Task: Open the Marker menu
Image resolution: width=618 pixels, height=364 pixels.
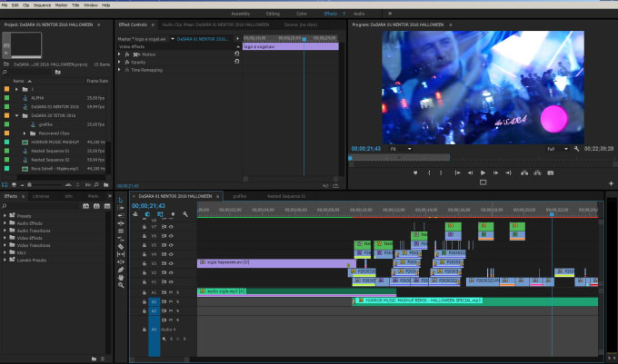Action: coord(61,5)
